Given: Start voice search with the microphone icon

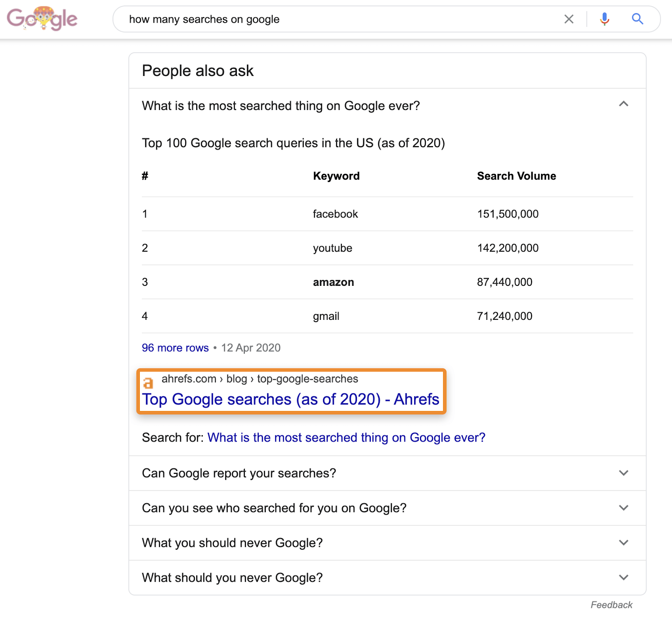Looking at the screenshot, I should (x=604, y=19).
